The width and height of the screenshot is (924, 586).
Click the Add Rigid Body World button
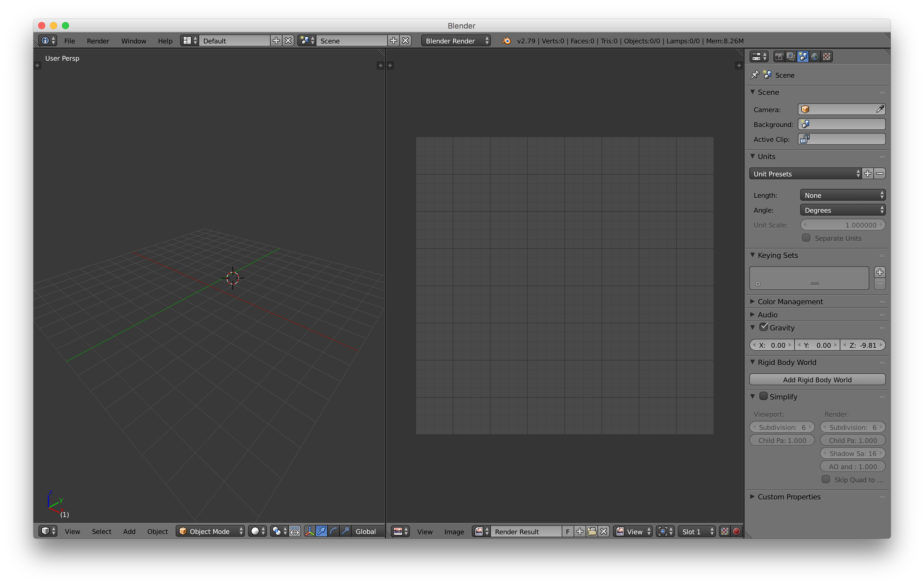[817, 379]
